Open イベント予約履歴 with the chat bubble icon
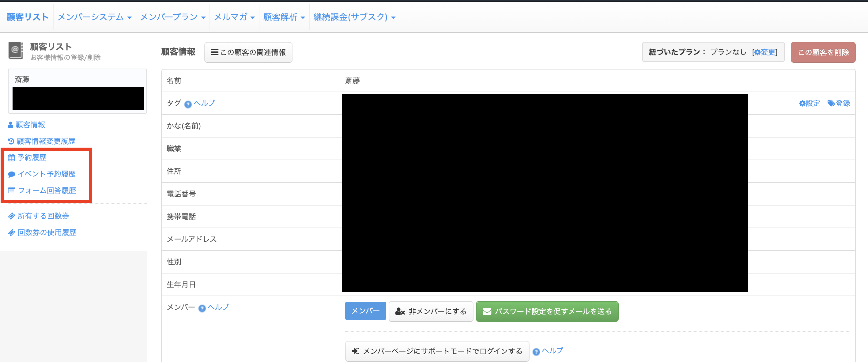Viewport: 868px width, 362px height. (x=42, y=174)
